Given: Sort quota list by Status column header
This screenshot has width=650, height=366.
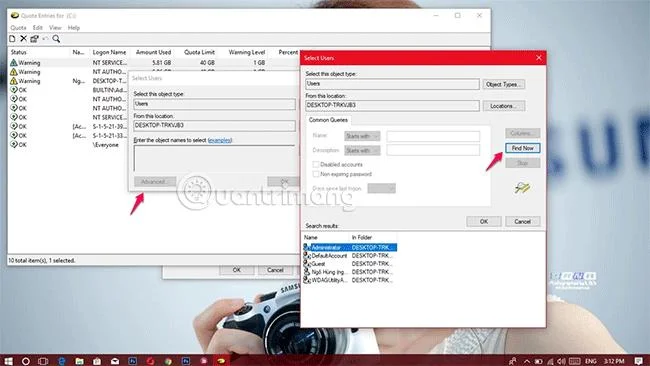Looking at the screenshot, I should tap(39, 52).
